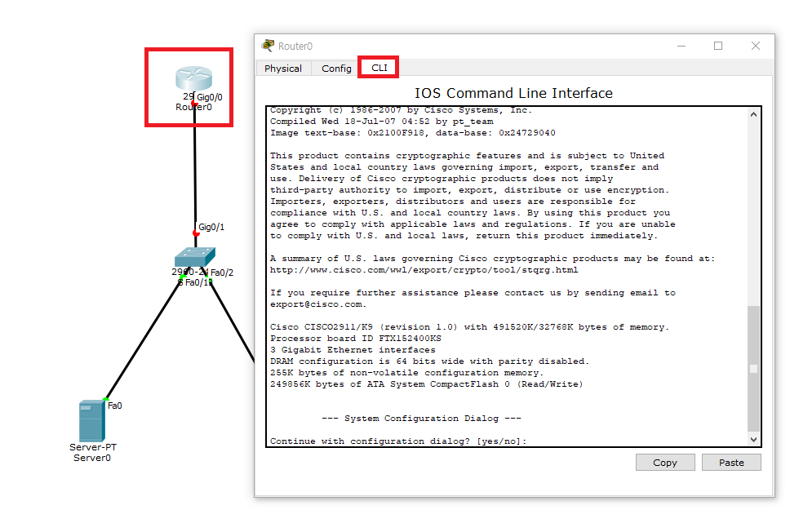Click the 'Cisco CISCO2911/K9' memory line
Viewport: 790px width, 532px height.
(x=469, y=327)
